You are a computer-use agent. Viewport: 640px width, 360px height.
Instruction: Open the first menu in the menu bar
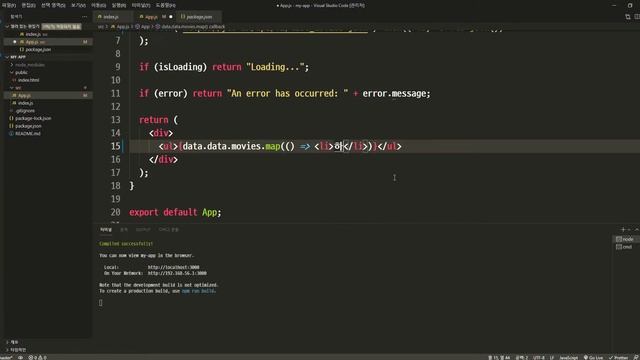(8, 5)
